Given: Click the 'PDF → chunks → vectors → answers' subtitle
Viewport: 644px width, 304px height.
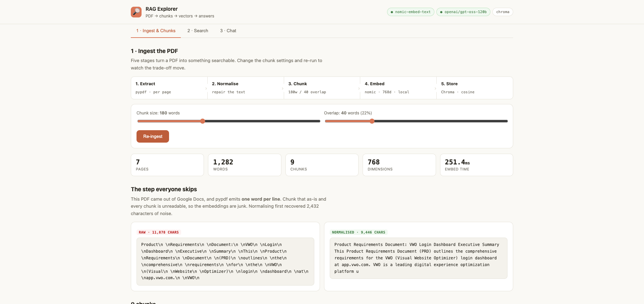Looking at the screenshot, I should 180,16.
